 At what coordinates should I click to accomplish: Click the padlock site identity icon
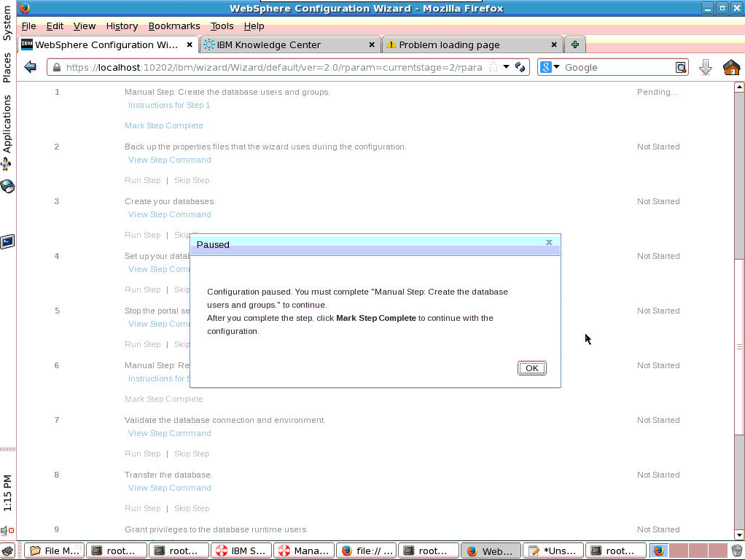pos(57,68)
